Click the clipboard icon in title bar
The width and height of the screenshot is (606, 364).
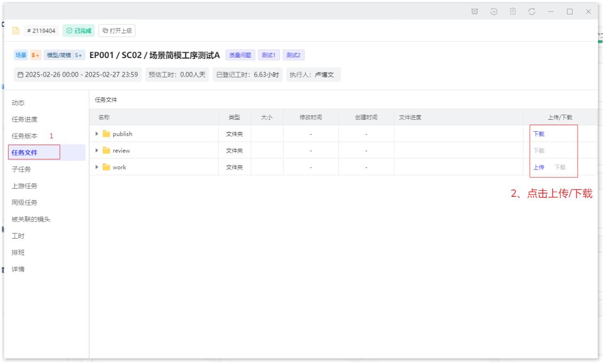click(512, 11)
